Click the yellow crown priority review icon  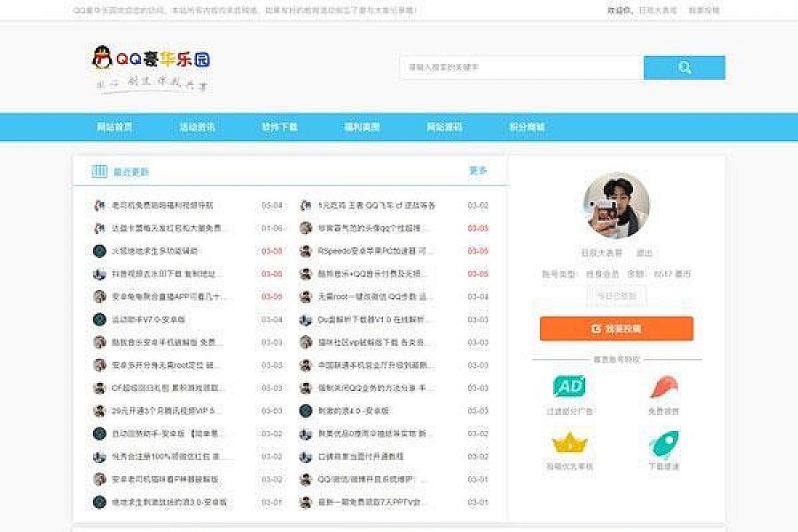pyautogui.click(x=569, y=443)
